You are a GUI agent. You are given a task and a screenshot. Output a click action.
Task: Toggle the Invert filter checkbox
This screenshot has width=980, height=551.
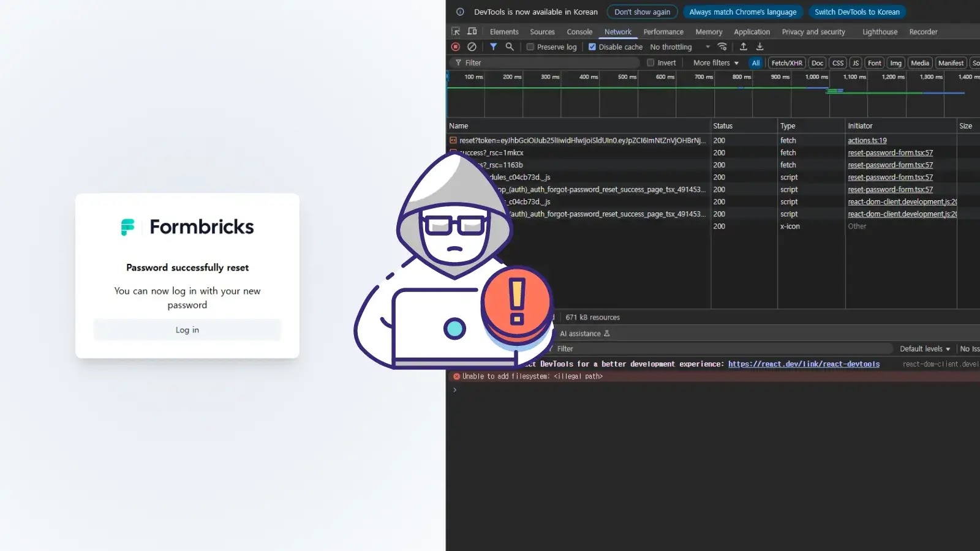(650, 62)
